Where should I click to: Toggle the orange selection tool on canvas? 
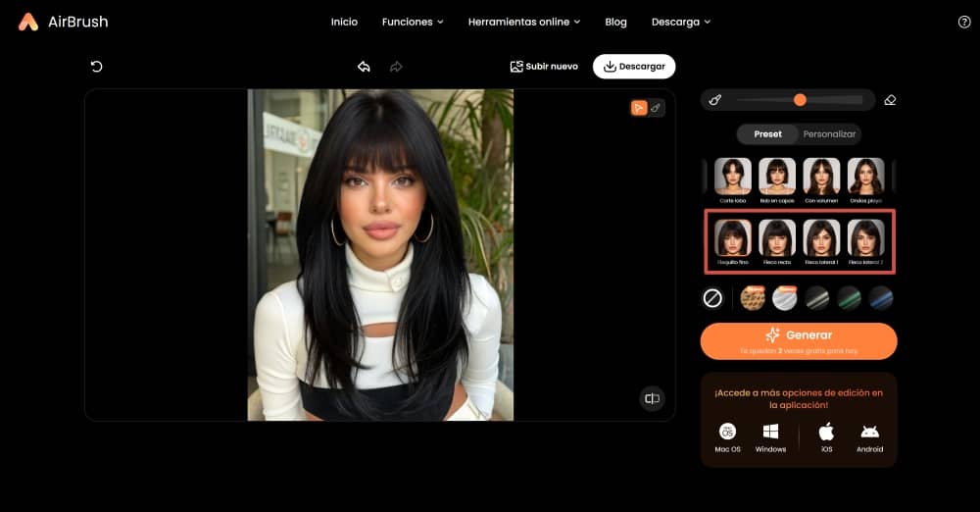point(639,108)
